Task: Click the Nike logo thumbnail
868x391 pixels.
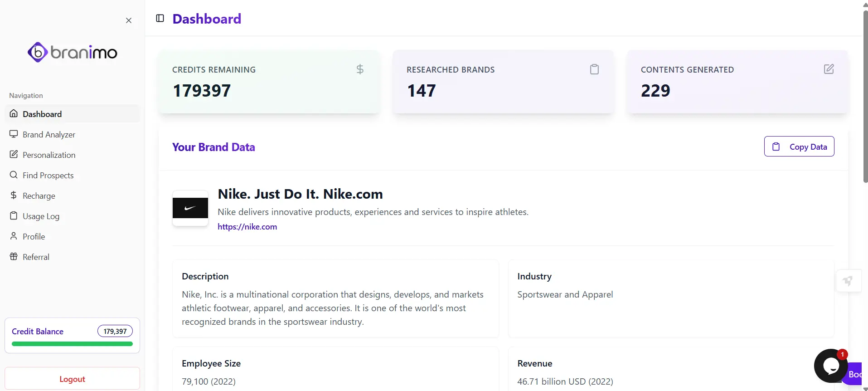Action: [190, 208]
